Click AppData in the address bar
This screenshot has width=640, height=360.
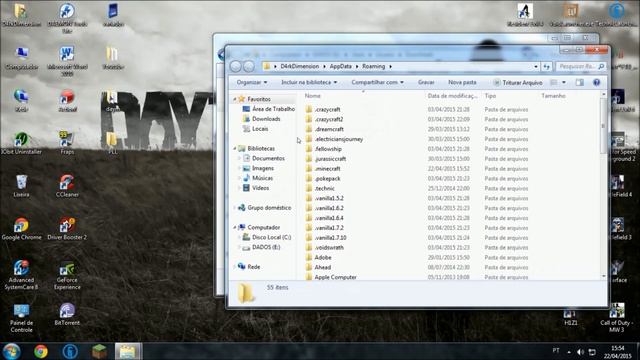(340, 66)
